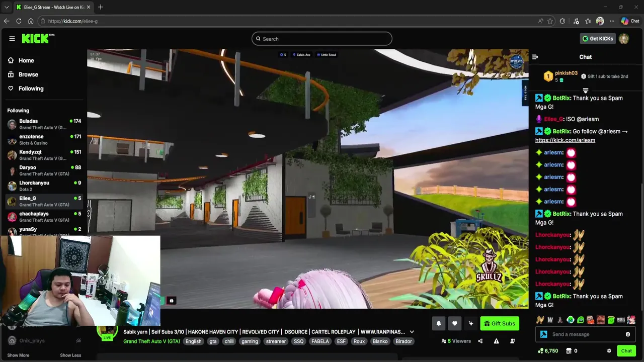The width and height of the screenshot is (644, 362).
Task: Click the stream video player
Action: pos(307,178)
